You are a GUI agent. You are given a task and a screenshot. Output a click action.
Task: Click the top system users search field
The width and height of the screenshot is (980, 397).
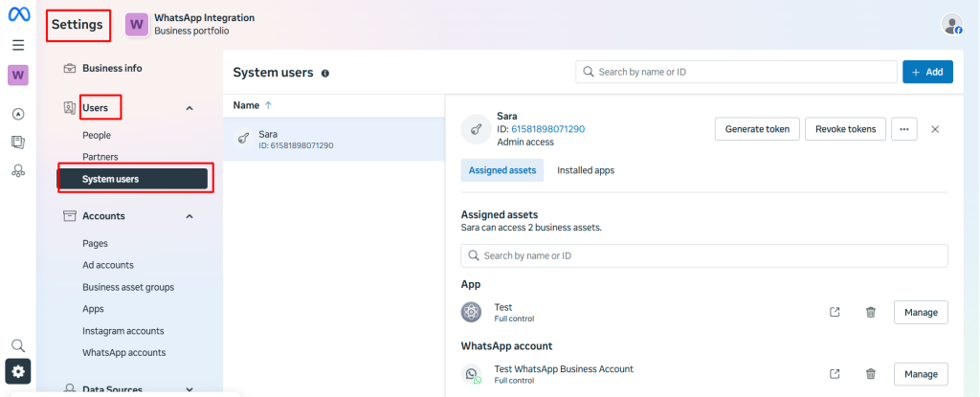735,72
